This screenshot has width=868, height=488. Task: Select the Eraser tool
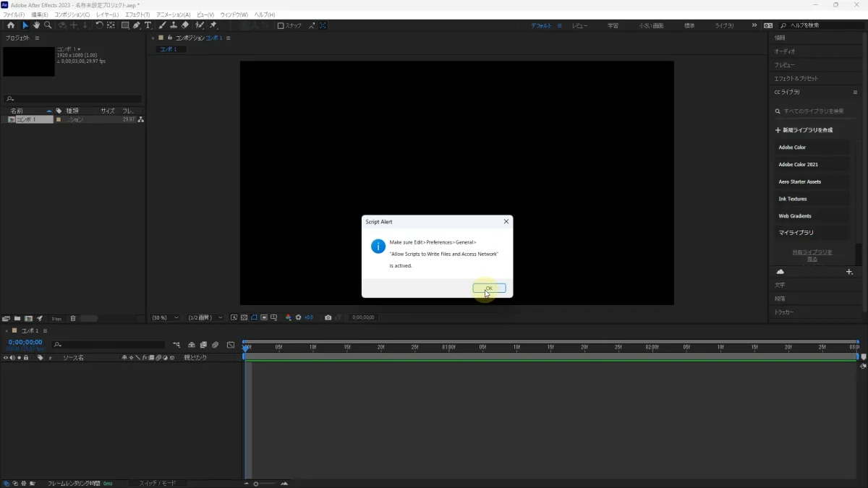[185, 25]
